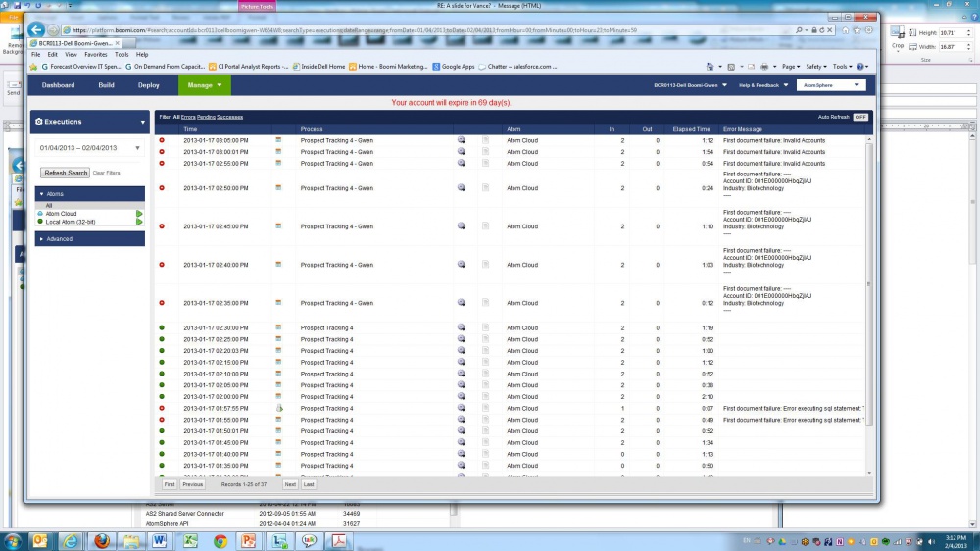This screenshot has height=551, width=980.
Task: Go to the Last page of records
Action: coord(308,484)
